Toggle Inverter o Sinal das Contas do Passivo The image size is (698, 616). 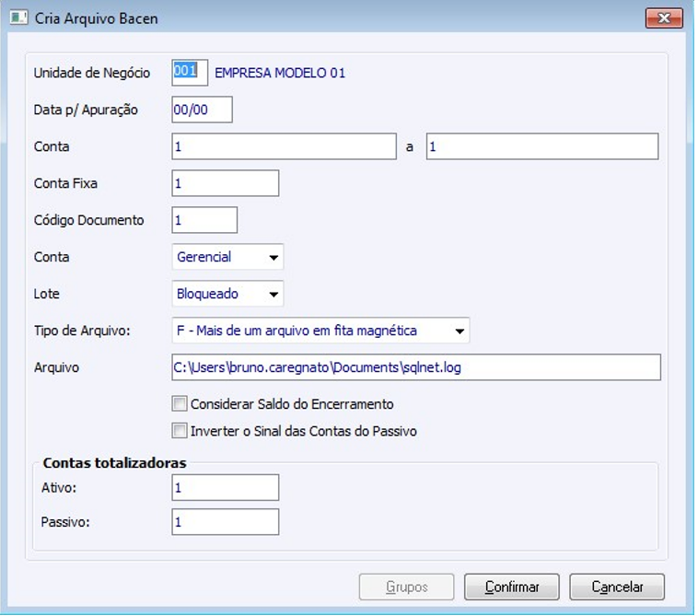pyautogui.click(x=180, y=431)
